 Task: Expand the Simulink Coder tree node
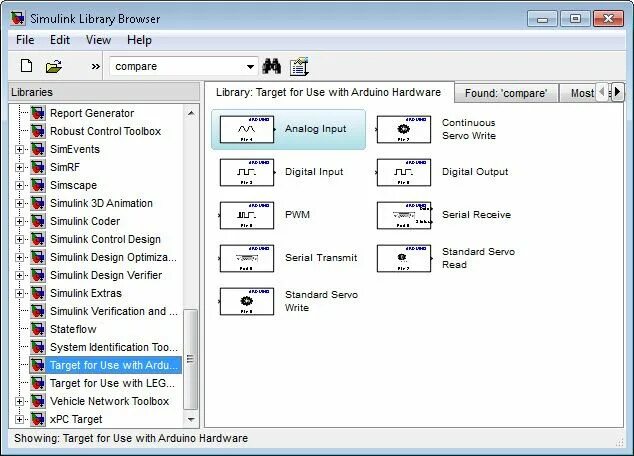[x=19, y=222]
